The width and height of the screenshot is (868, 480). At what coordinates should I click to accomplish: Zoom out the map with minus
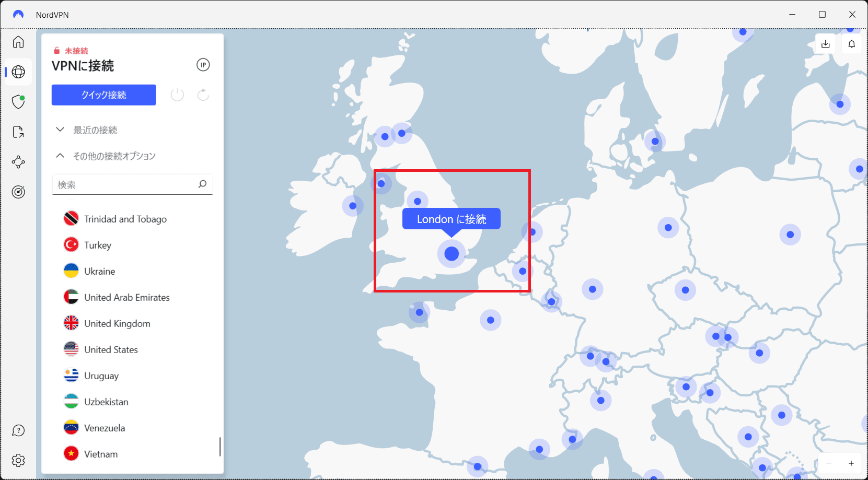(x=829, y=463)
